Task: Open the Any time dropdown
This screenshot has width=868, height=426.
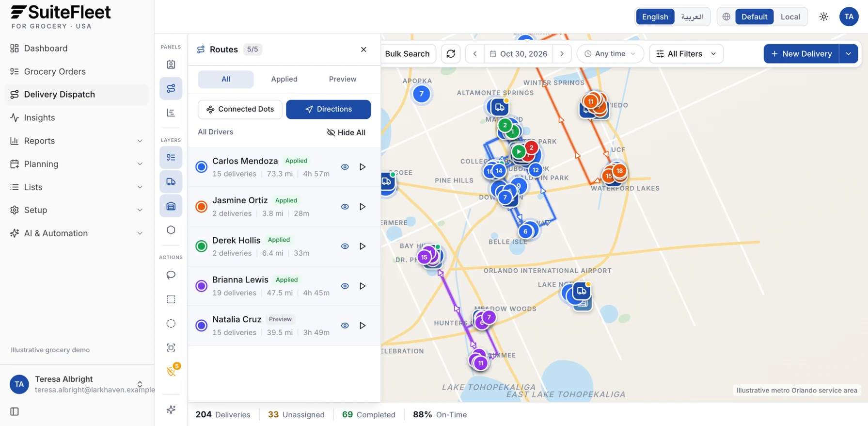Action: (x=610, y=54)
